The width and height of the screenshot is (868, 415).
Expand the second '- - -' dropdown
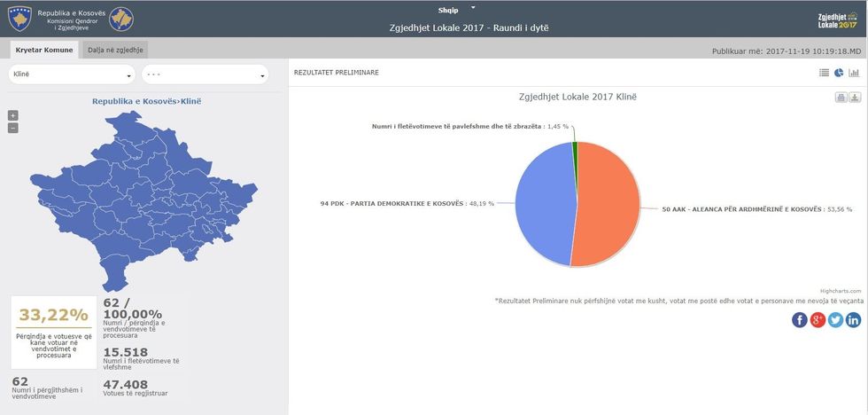pos(205,74)
